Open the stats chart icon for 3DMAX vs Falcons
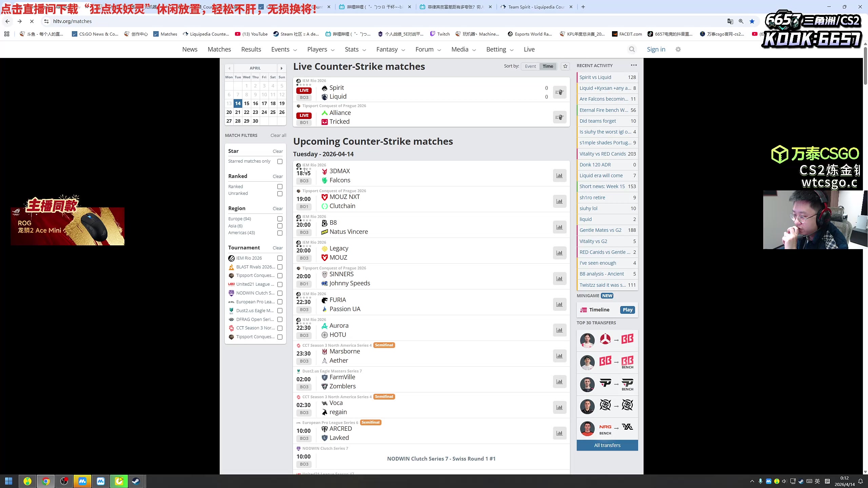The image size is (868, 488). click(559, 176)
